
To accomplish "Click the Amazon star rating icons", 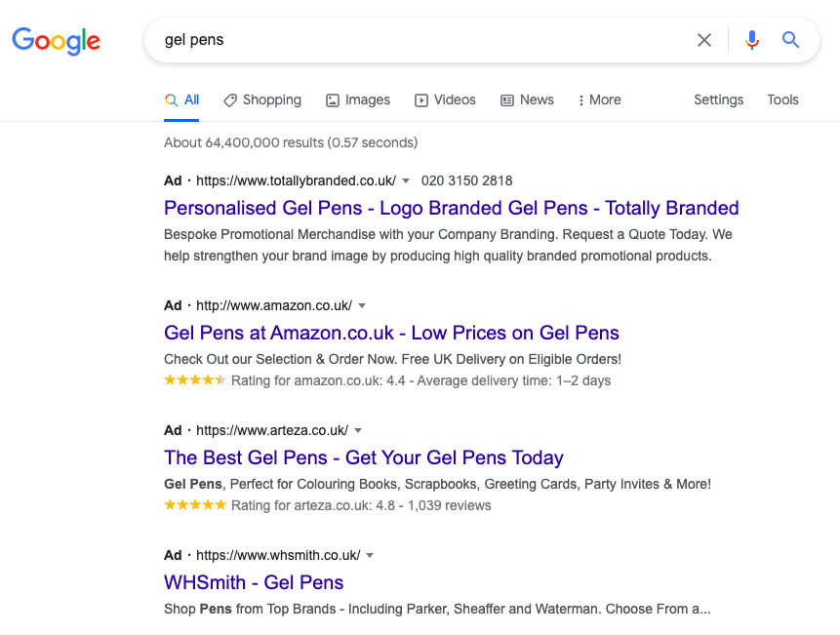I will (x=195, y=380).
